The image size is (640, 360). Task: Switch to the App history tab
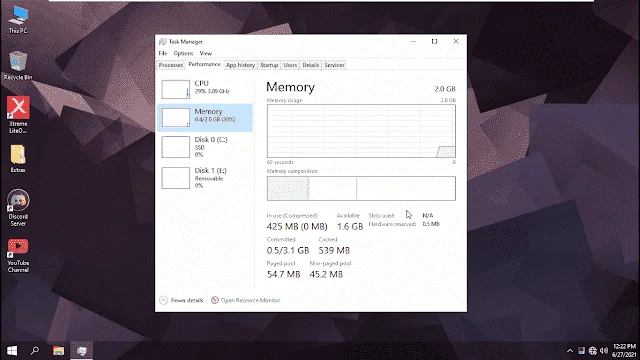point(240,65)
